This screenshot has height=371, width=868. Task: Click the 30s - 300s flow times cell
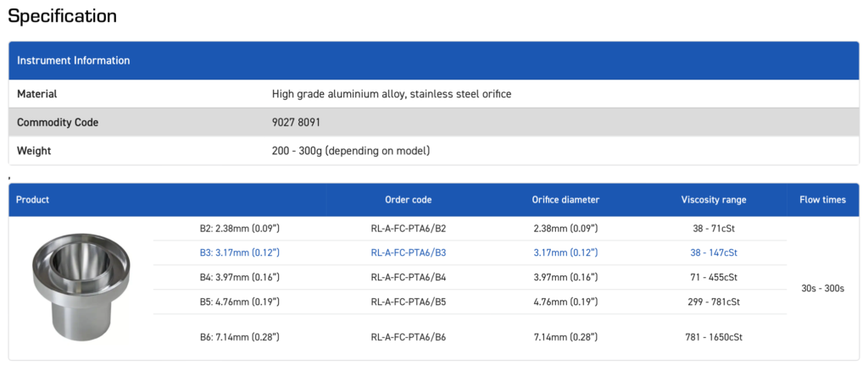(x=822, y=288)
